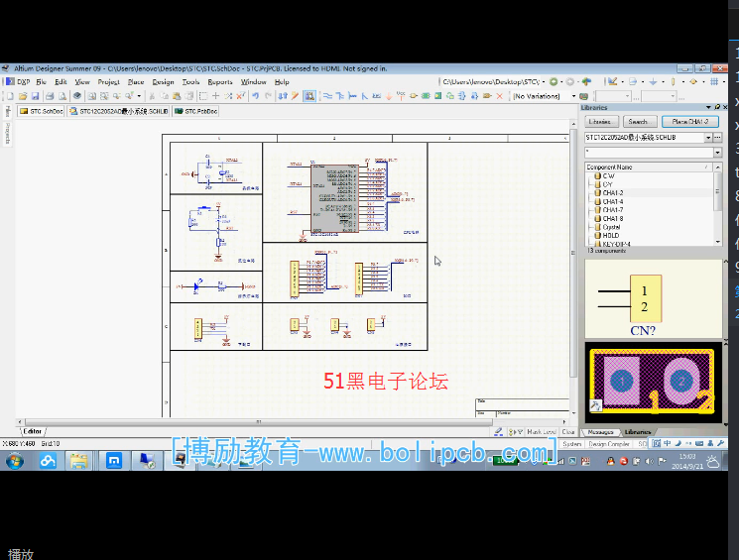
Task: Open the Design Compiler panel button
Action: [609, 444]
